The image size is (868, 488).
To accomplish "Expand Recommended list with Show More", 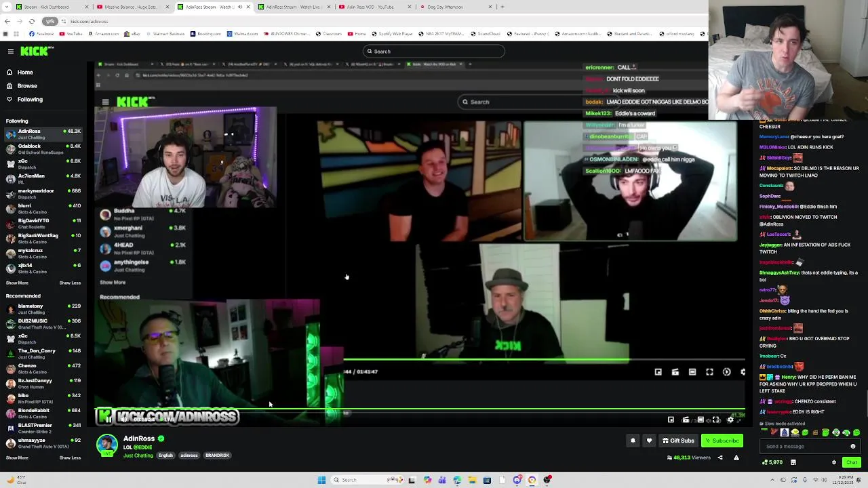I will pos(17,457).
